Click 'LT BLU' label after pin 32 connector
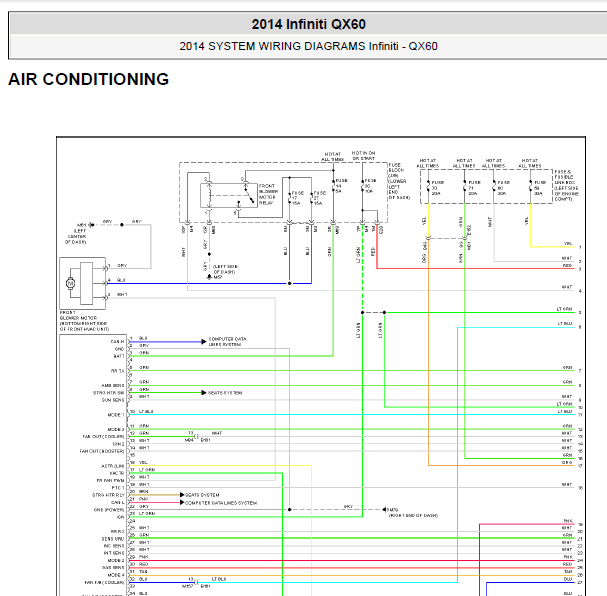Screen dimensions: 607x596 219,579
